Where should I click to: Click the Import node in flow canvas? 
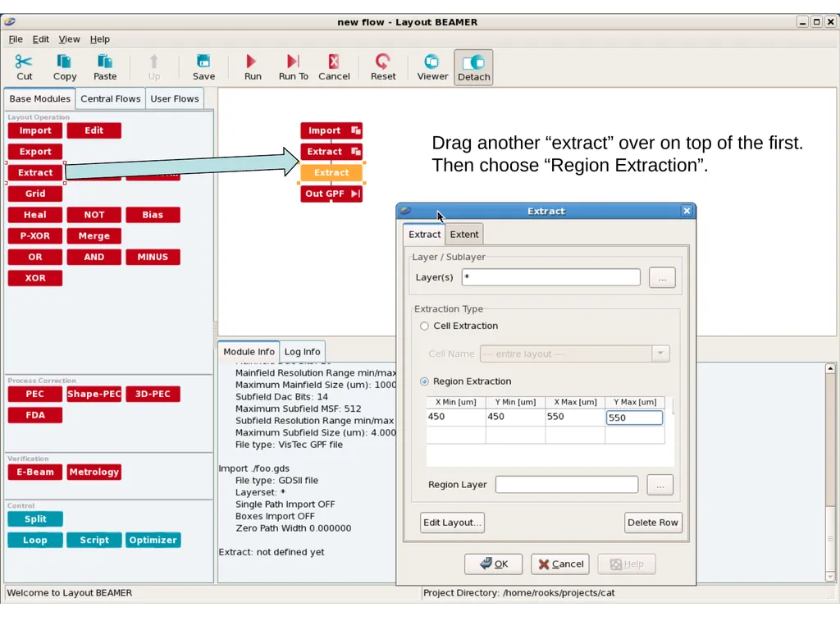coord(331,130)
